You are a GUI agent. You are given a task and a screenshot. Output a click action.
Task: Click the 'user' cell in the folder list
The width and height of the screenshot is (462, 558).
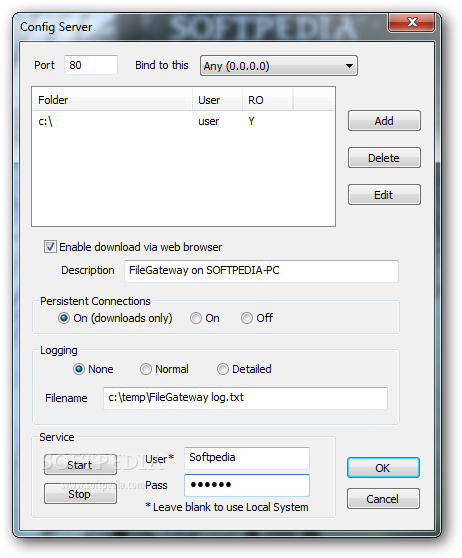tap(209, 121)
